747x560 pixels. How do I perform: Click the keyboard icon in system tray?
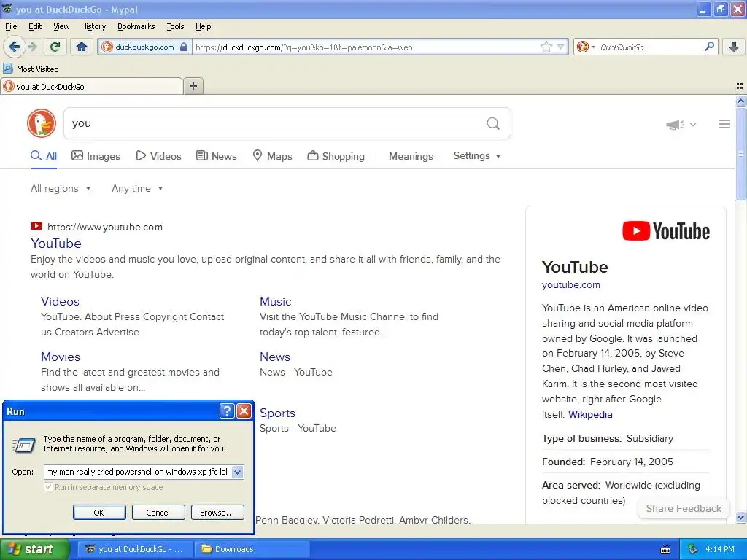[665, 550]
